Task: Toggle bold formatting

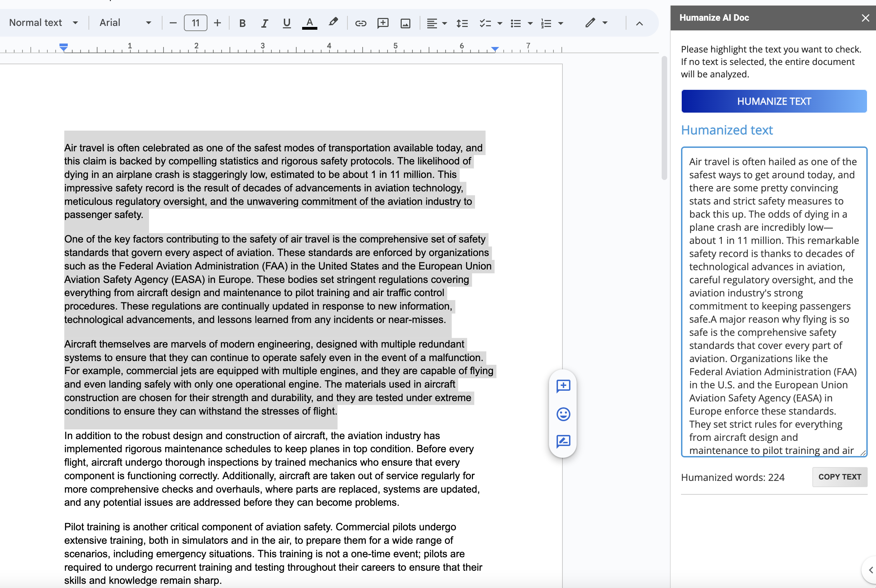Action: click(242, 23)
